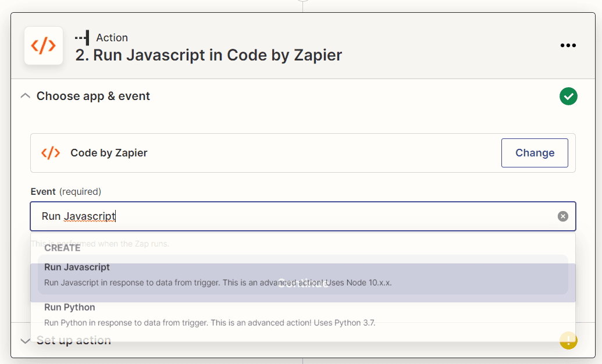
Task: Click the Choose app & event heading text
Action: point(93,96)
